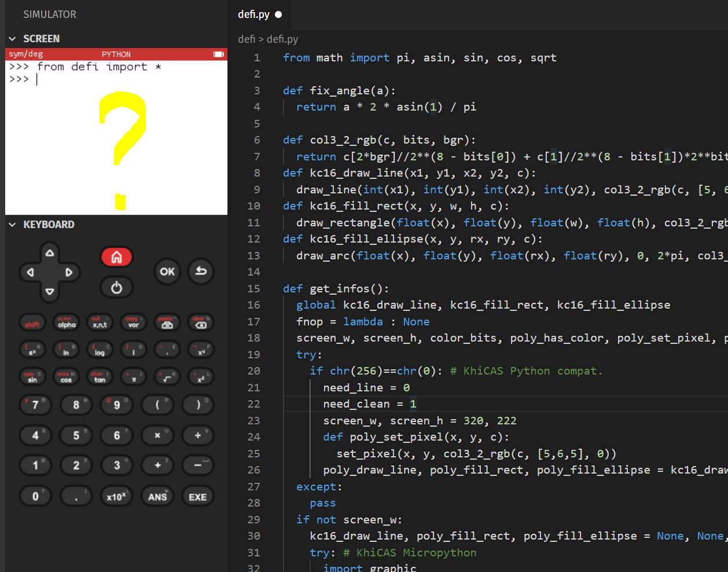Click the x squared key
Image resolution: width=728 pixels, height=572 pixels.
pos(201,377)
